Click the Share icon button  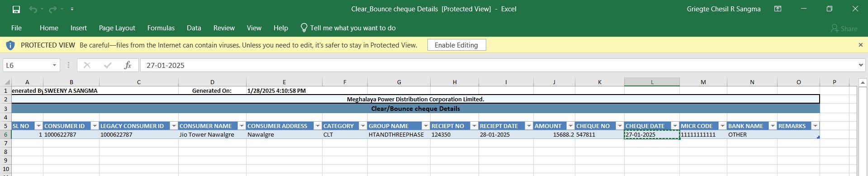[x=844, y=29]
